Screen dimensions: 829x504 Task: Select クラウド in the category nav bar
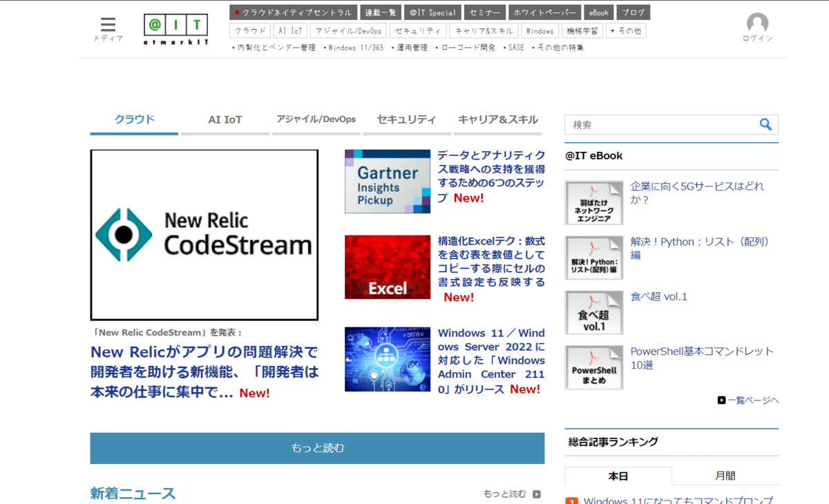coord(249,31)
